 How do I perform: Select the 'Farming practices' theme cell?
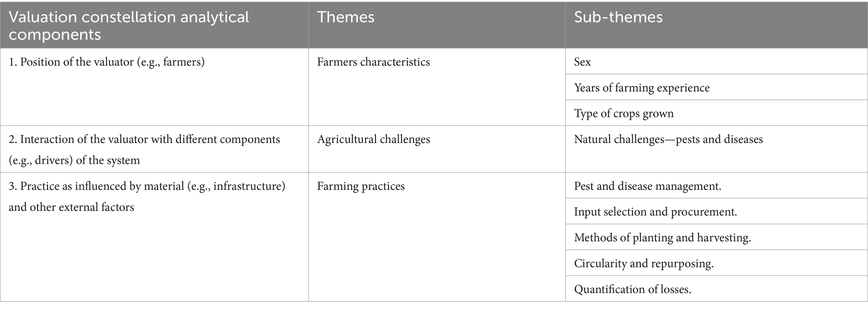coord(361,186)
